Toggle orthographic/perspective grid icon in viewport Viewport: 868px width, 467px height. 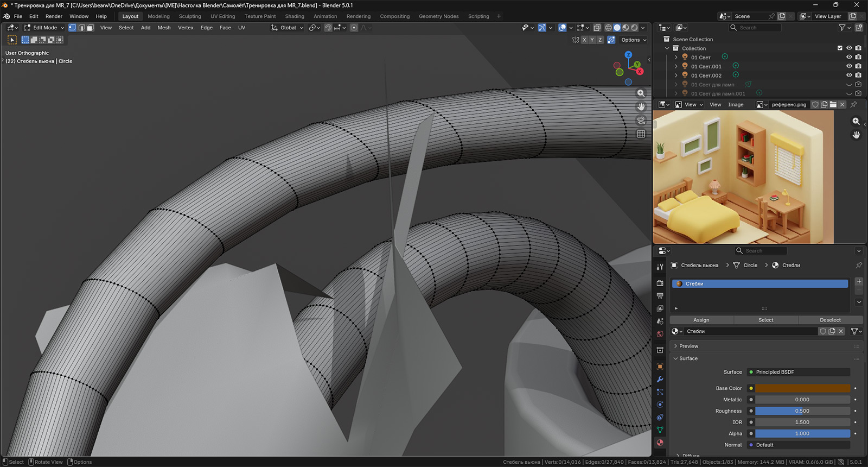(x=641, y=134)
